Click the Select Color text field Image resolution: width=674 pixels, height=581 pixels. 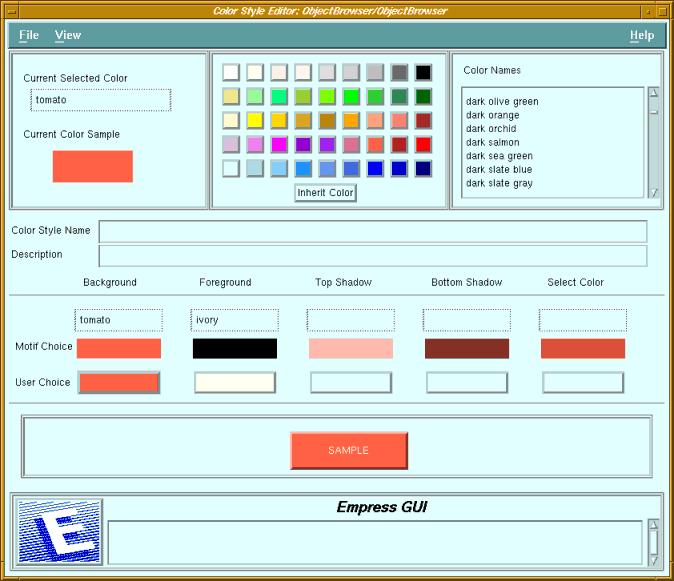pos(583,320)
